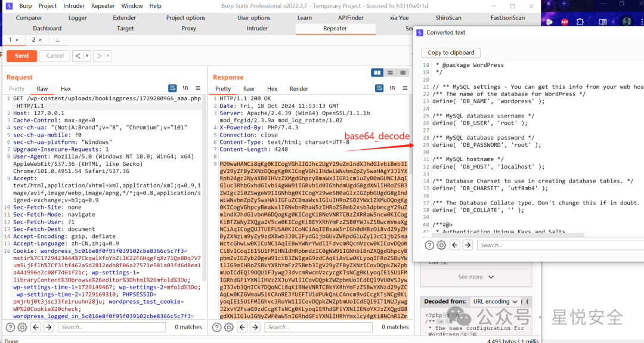The image size is (644, 343).
Task: Open Request search settings gear
Action: pyautogui.click(x=23, y=327)
